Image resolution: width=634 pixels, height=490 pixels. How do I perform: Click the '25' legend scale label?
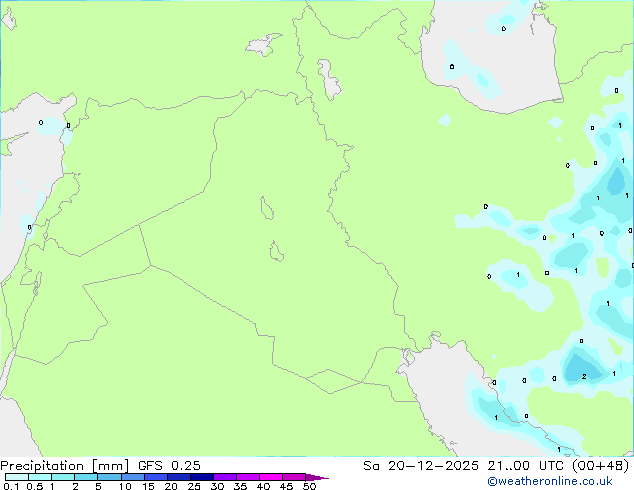pyautogui.click(x=194, y=486)
